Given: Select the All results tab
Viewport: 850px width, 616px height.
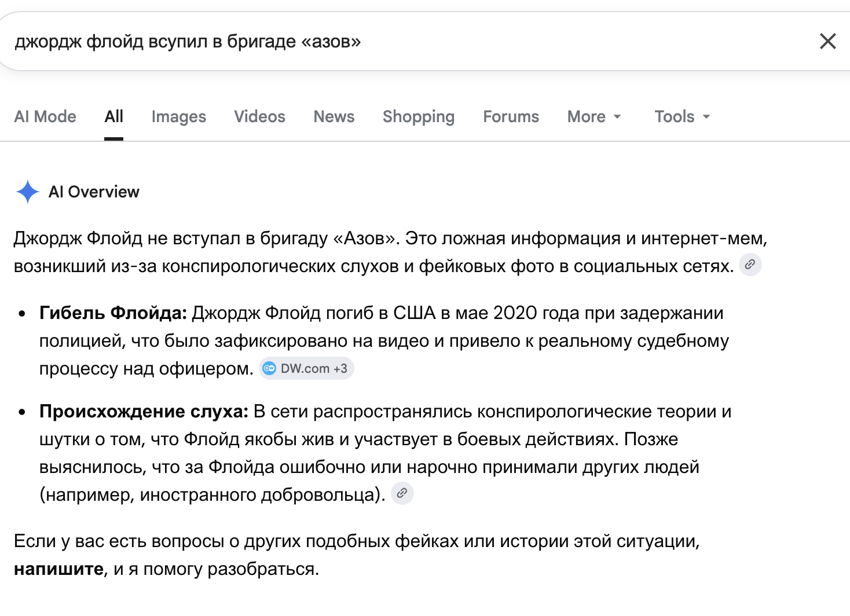Looking at the screenshot, I should (x=113, y=116).
